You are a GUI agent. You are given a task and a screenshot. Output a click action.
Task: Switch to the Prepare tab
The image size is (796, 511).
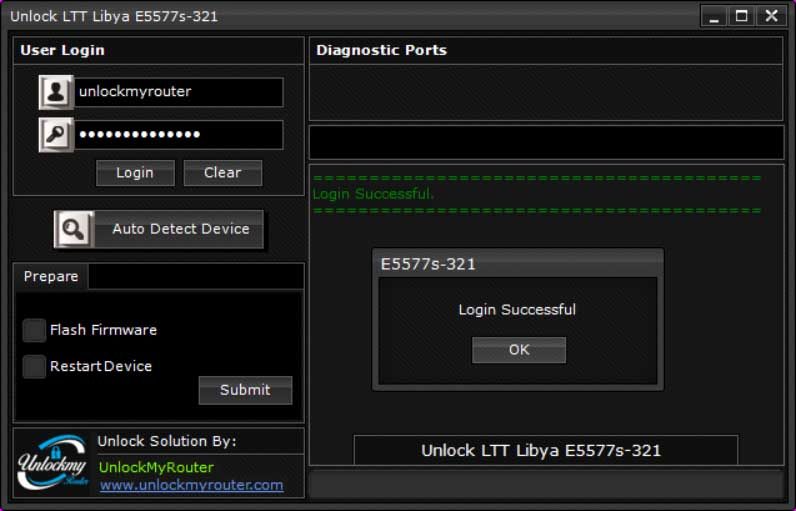click(51, 277)
